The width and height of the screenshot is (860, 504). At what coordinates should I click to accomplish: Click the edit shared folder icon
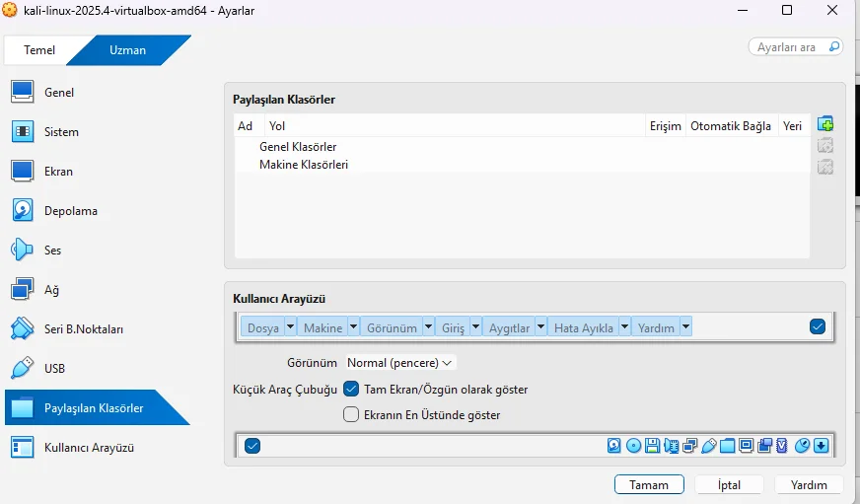pos(824,145)
